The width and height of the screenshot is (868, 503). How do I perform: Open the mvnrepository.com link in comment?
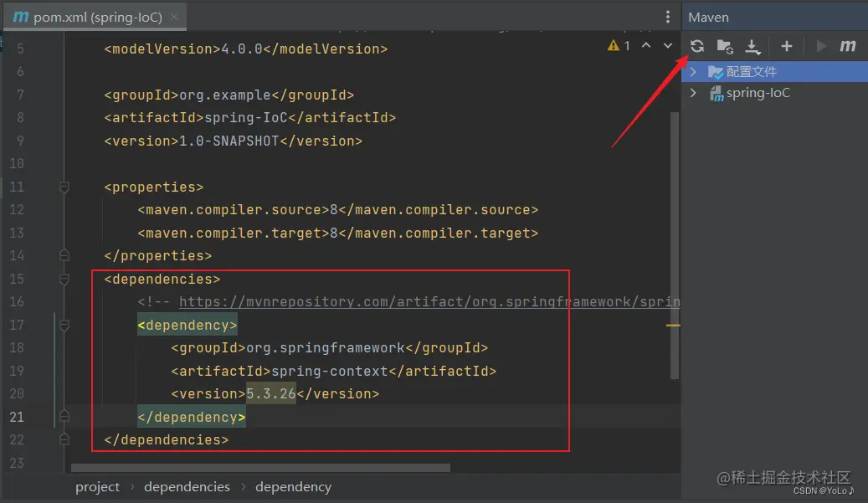point(429,301)
